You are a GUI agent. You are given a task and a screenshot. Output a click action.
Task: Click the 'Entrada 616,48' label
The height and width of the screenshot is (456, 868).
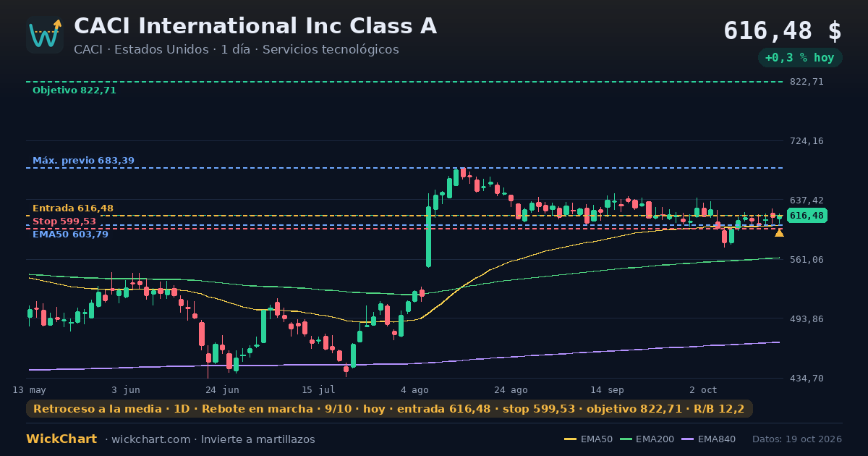tap(73, 208)
